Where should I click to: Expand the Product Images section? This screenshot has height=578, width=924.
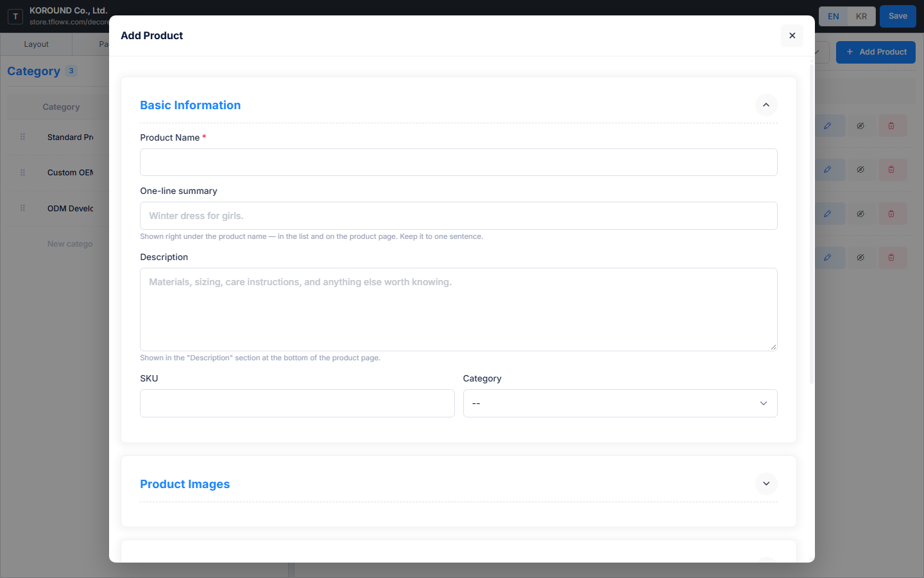pyautogui.click(x=766, y=484)
